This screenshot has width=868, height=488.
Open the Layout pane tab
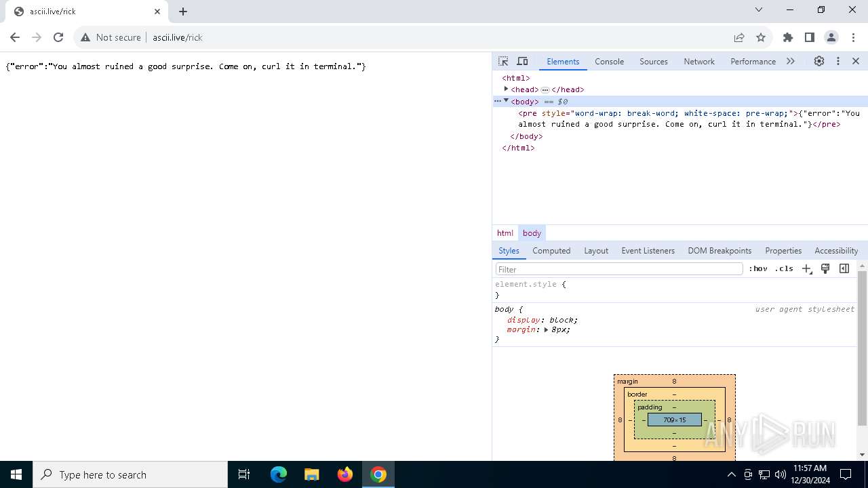coord(596,250)
